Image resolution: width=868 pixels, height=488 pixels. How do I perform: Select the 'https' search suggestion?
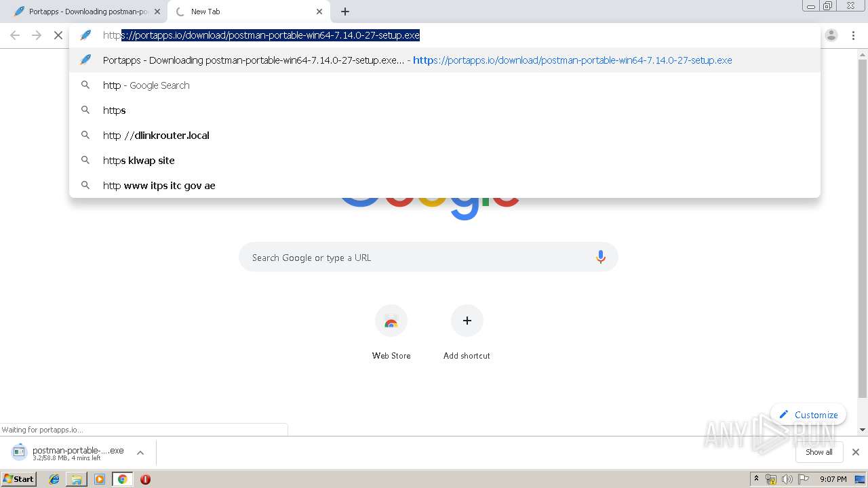(445, 110)
